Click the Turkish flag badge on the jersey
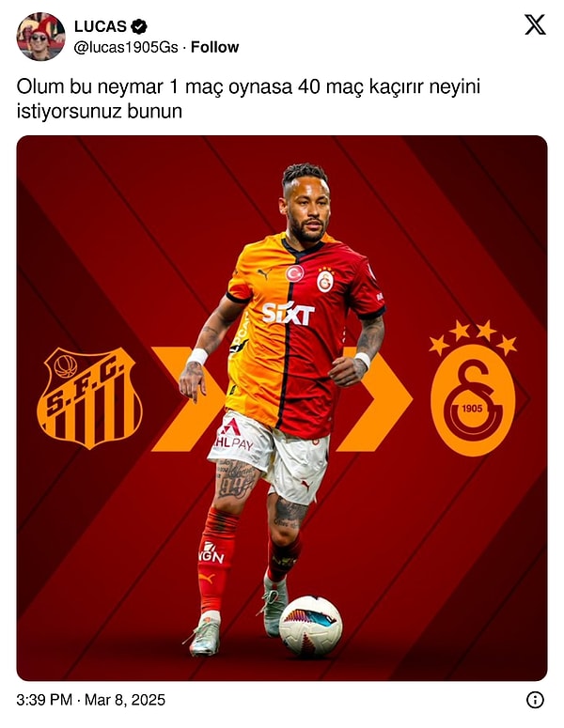This screenshot has width=564, height=728. (294, 273)
